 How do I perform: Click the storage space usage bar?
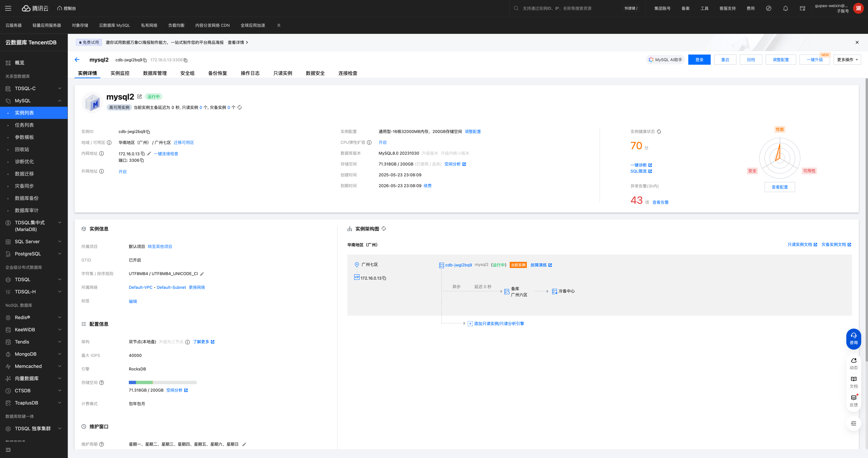point(162,382)
